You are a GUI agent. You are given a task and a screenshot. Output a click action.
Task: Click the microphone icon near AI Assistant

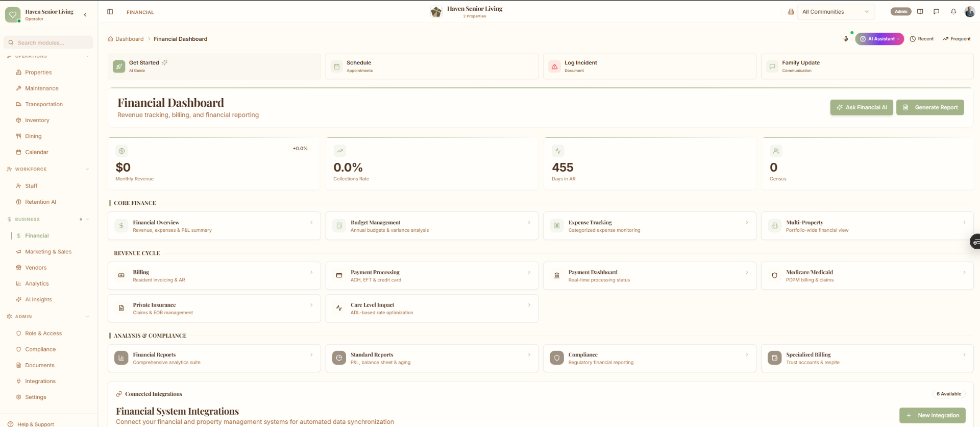(x=846, y=39)
